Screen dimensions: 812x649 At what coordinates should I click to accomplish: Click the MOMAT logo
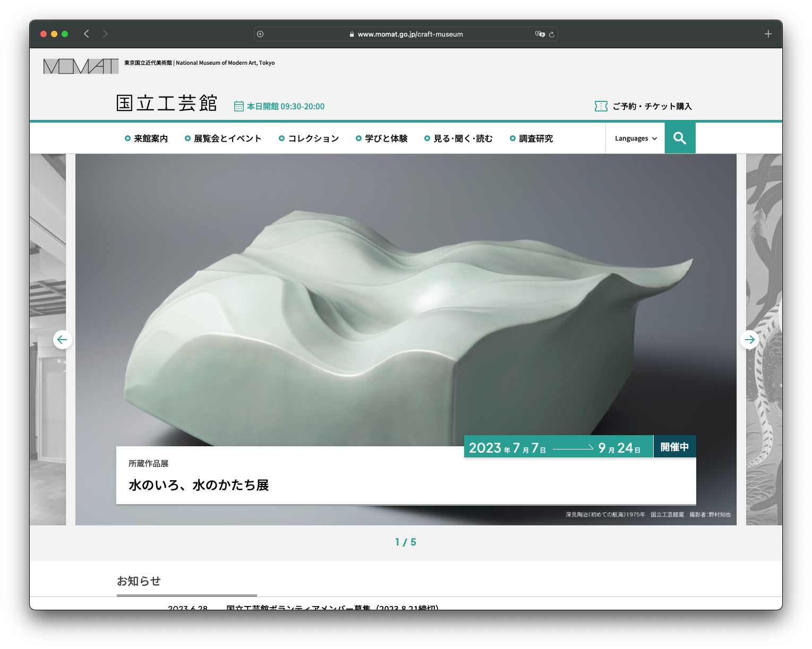click(x=81, y=66)
